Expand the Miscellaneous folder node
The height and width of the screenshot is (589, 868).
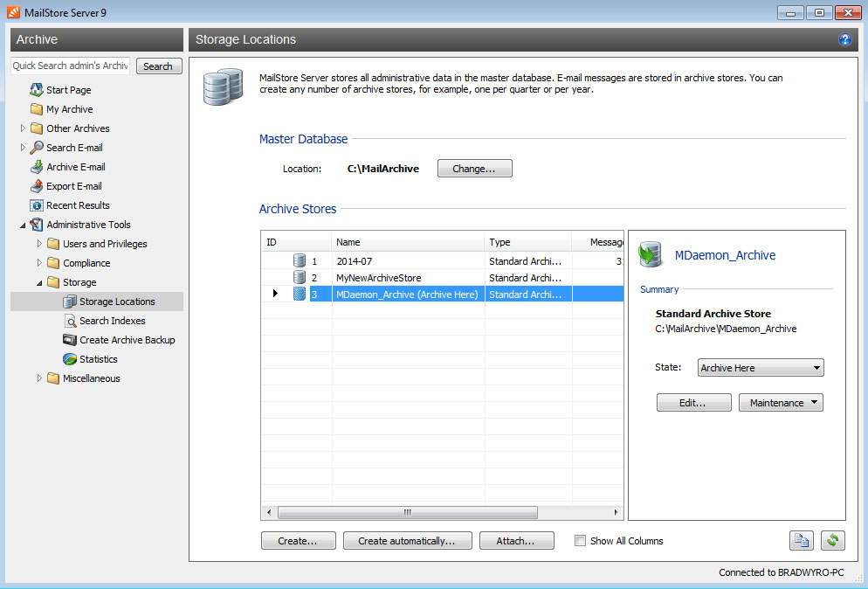39,378
